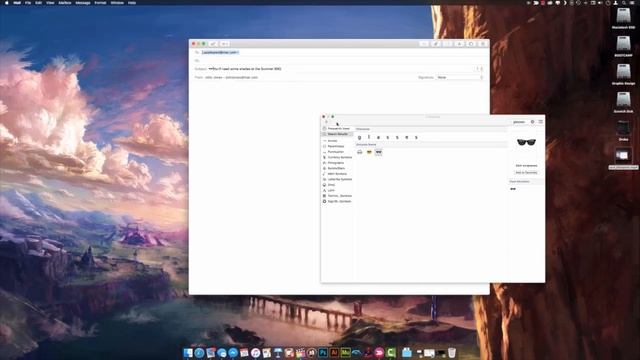
Task: Choose the Pictographs category
Action: (337, 163)
